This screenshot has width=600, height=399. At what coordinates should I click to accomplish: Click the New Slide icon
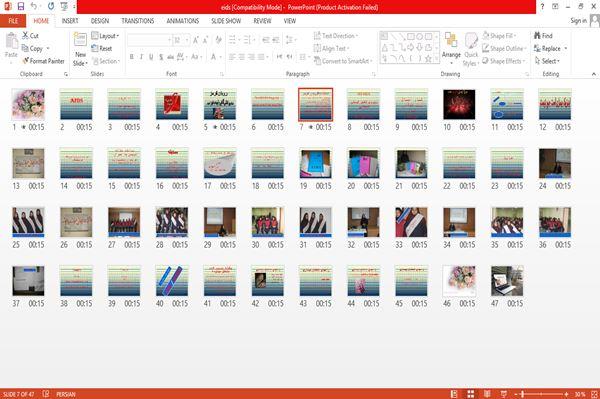(80, 40)
